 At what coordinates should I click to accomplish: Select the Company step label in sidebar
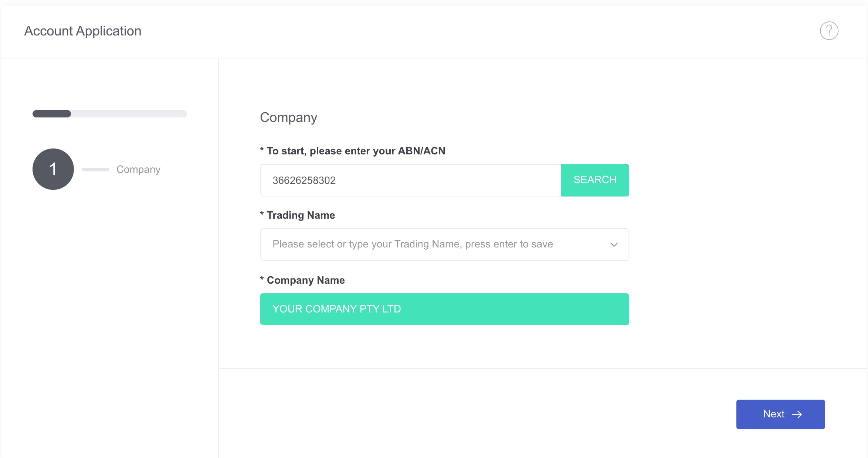pyautogui.click(x=138, y=170)
